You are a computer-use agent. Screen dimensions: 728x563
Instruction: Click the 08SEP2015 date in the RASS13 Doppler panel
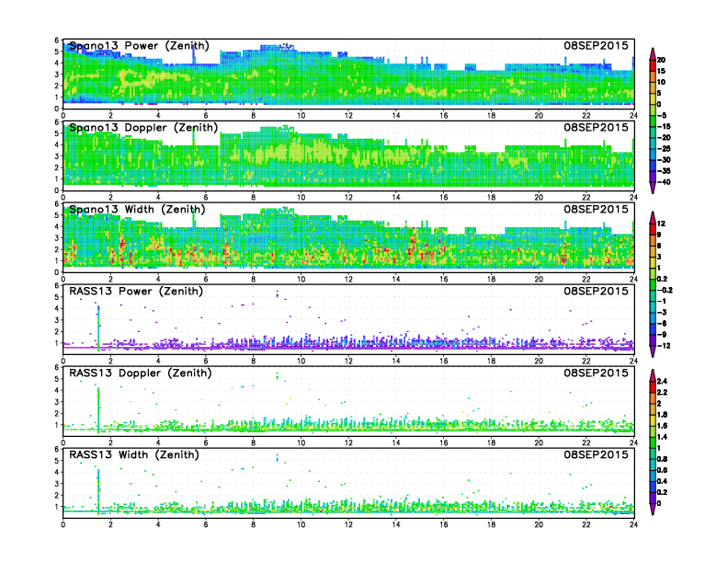[597, 373]
